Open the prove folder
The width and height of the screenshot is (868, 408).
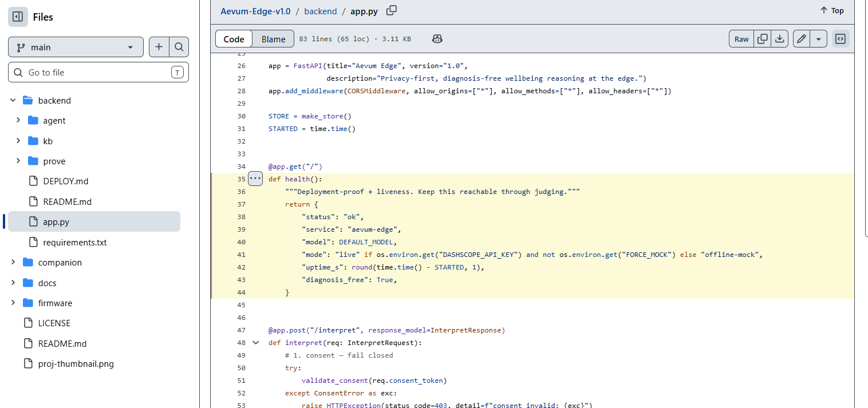click(x=54, y=161)
